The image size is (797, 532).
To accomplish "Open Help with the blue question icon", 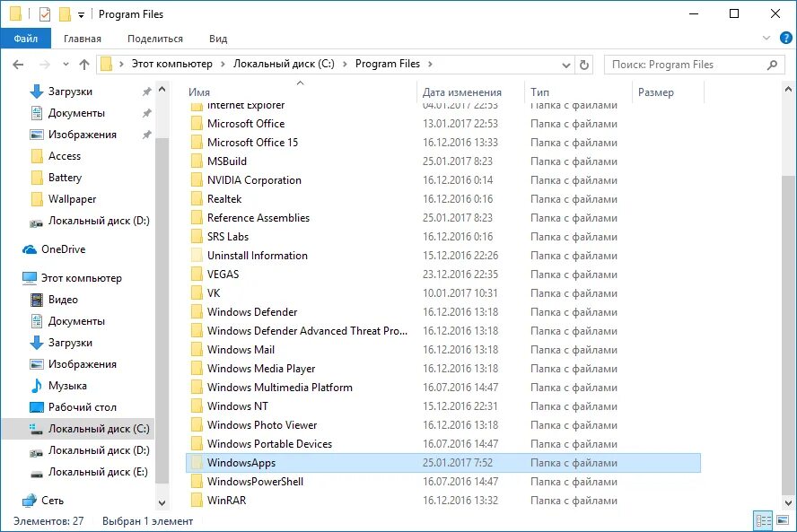I will tap(786, 38).
